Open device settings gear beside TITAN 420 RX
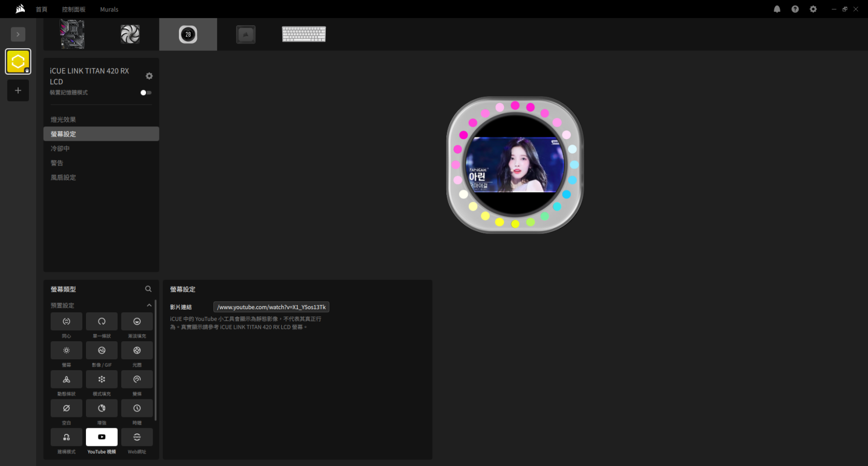Screen dimensions: 868x466 149,76
